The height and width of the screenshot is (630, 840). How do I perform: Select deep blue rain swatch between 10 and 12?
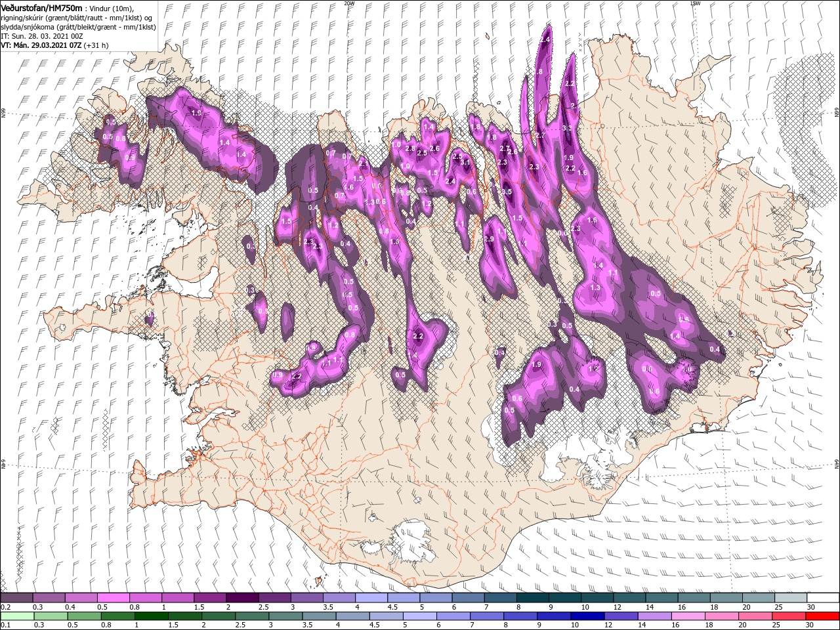point(587,616)
